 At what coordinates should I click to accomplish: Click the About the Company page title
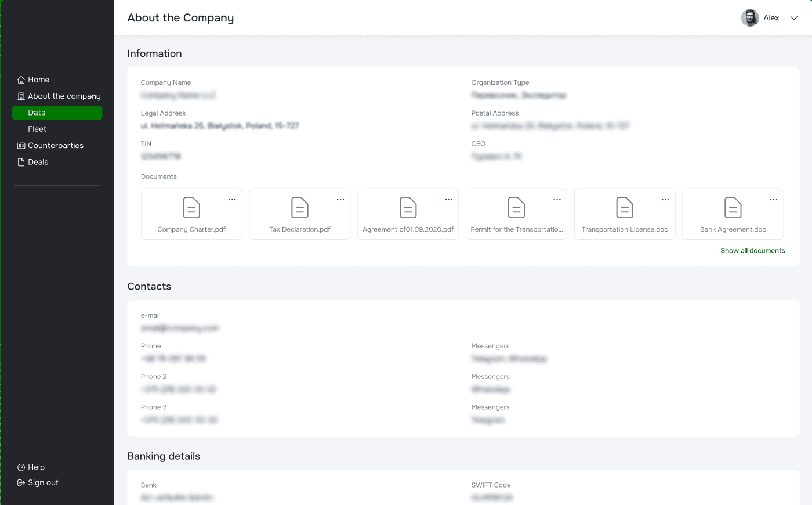[x=180, y=18]
